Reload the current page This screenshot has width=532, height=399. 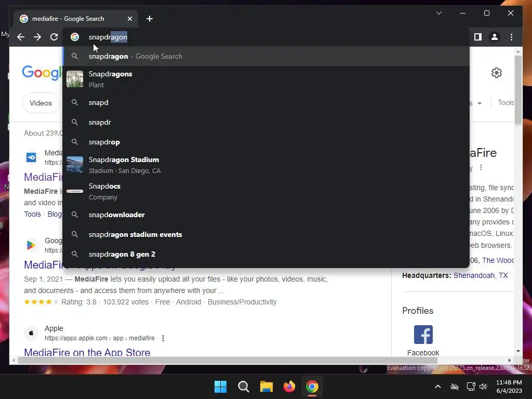tap(54, 37)
